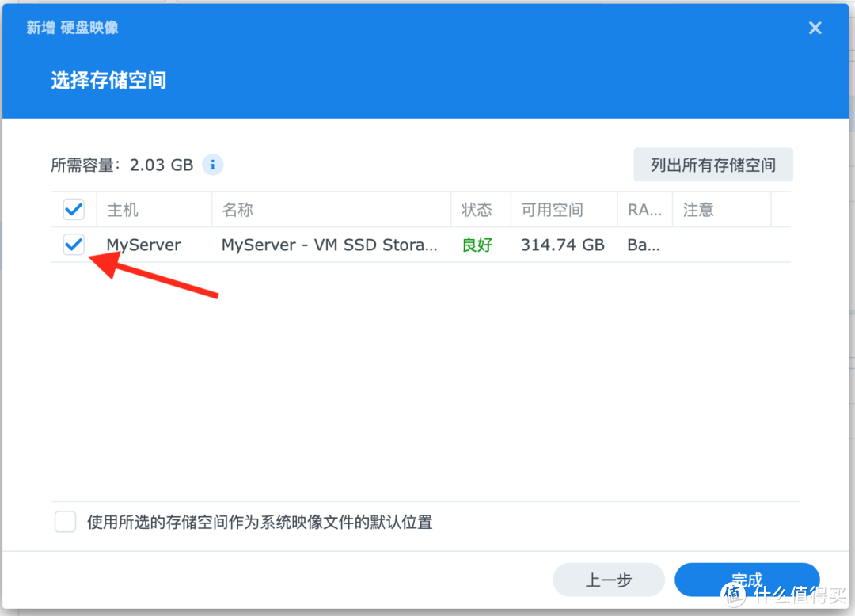This screenshot has width=855, height=616.
Task: Go back with the 上一步 button
Action: [x=608, y=580]
